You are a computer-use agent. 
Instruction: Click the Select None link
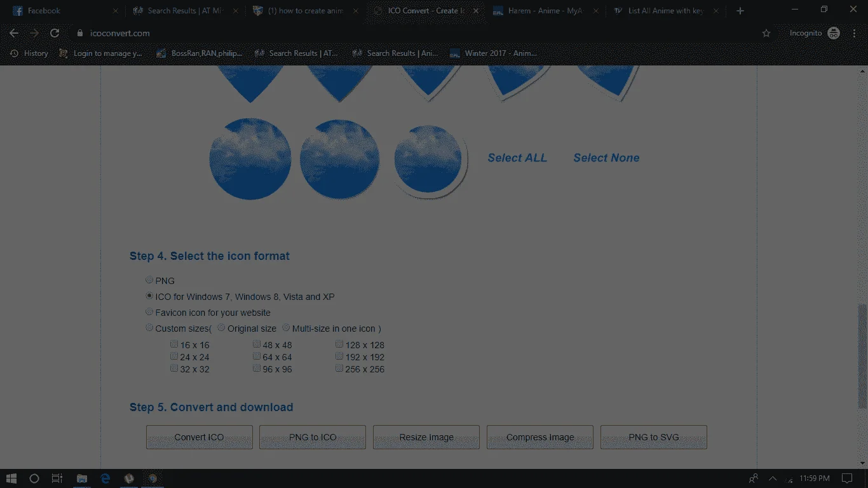point(606,158)
